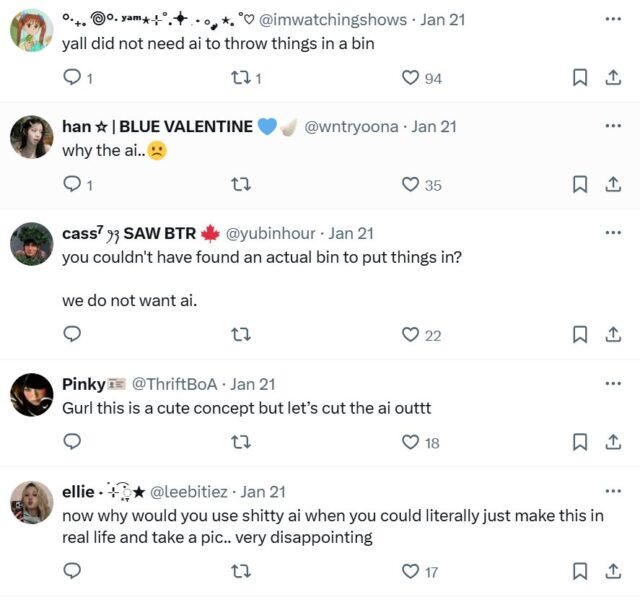Viewport: 640px width, 605px height.
Task: Retweet cass's "we do not want ai" tweet
Action: coord(240,335)
